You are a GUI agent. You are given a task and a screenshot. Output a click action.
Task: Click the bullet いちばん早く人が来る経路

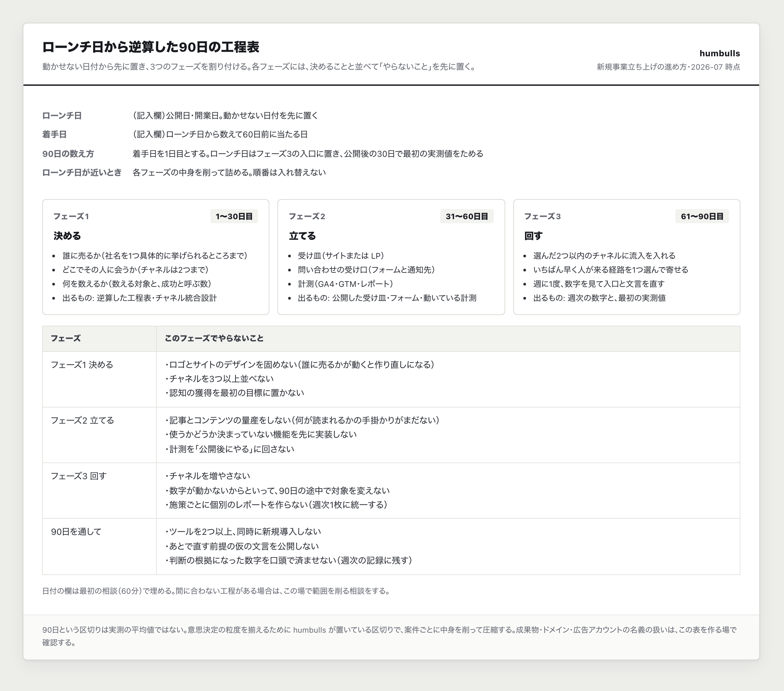[x=611, y=270]
